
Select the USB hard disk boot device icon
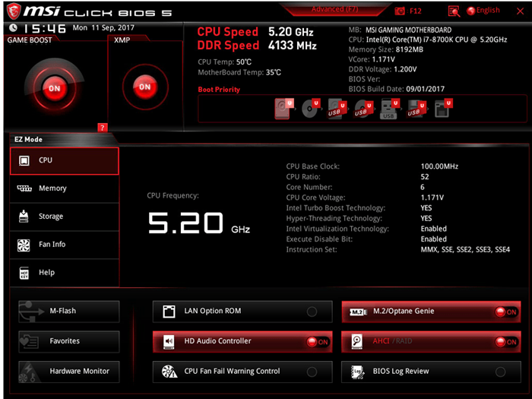click(337, 109)
